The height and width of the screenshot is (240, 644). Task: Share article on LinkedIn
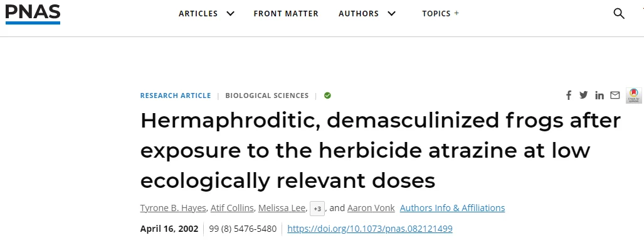coord(599,95)
